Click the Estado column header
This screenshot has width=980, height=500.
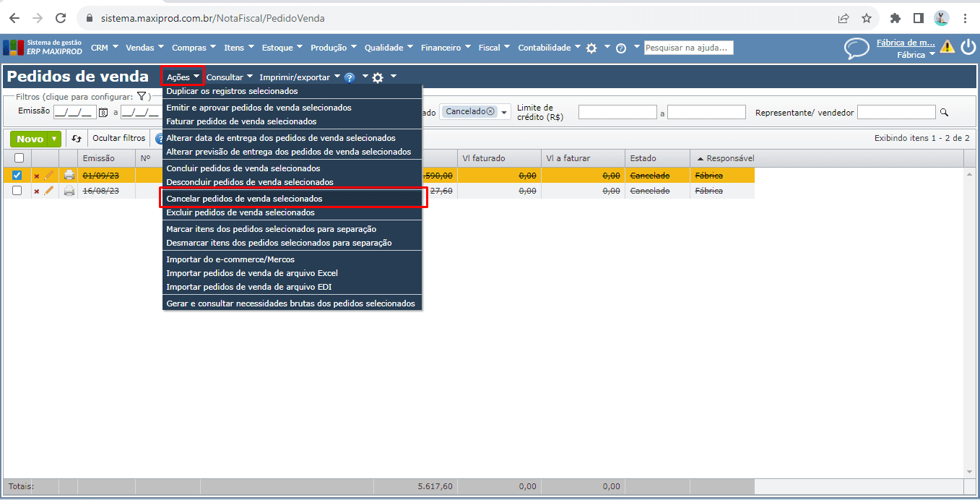click(657, 158)
